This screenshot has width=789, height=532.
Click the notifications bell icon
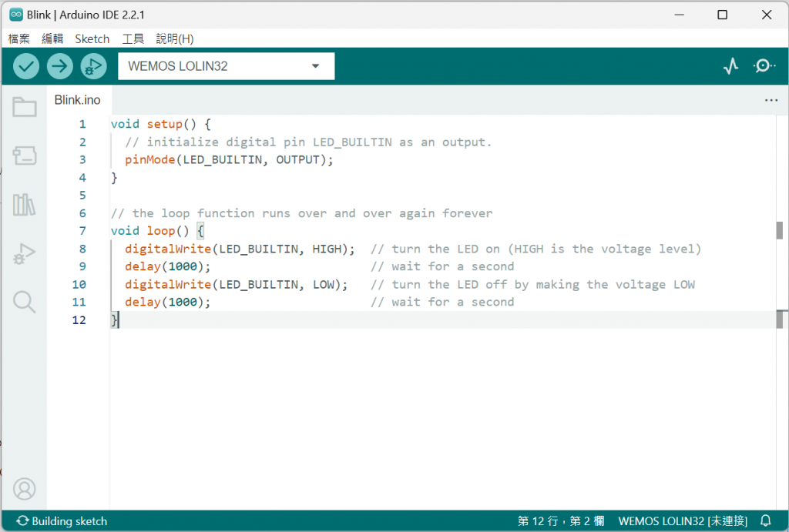pyautogui.click(x=765, y=520)
